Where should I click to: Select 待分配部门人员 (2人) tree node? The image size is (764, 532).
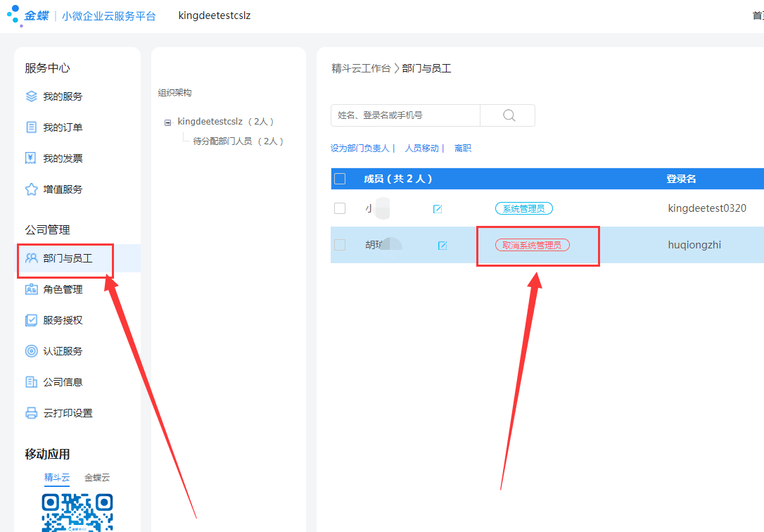pos(238,141)
